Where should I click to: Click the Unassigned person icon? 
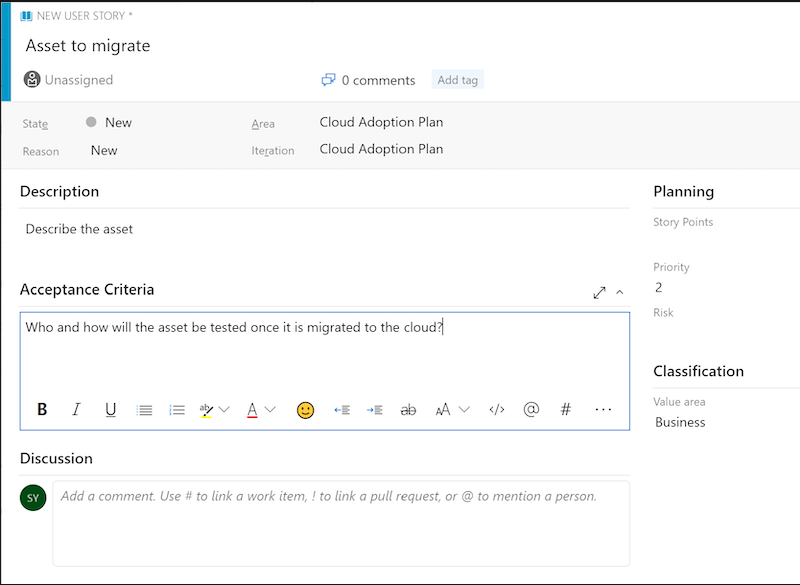[x=32, y=80]
